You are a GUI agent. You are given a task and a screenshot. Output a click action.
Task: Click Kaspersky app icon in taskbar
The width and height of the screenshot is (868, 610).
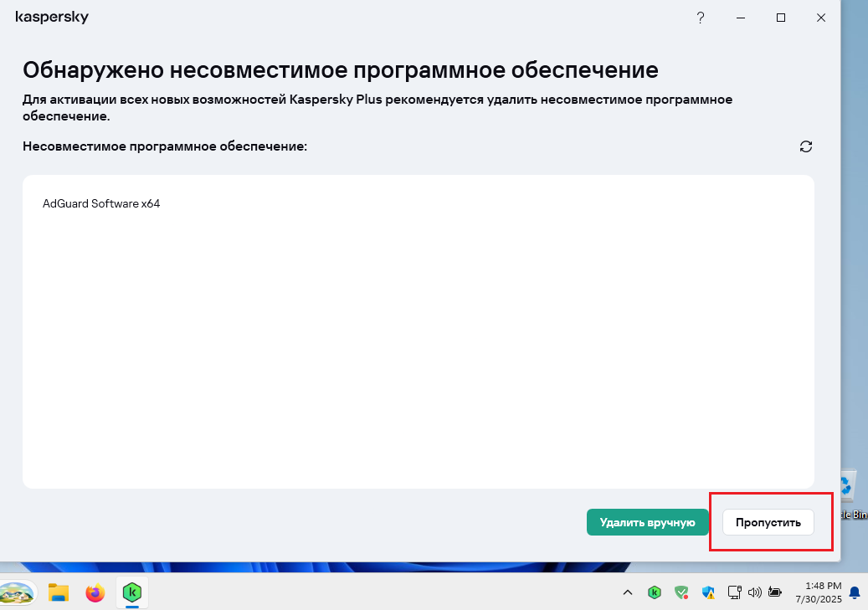pyautogui.click(x=131, y=592)
